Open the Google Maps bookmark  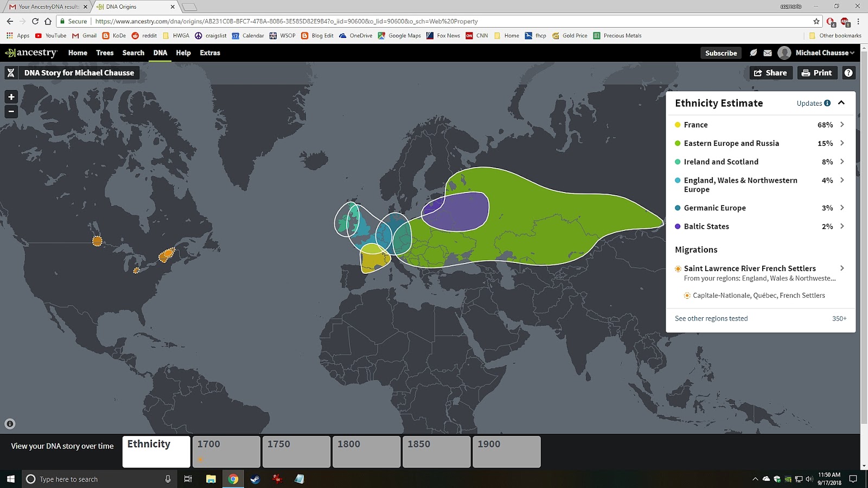pyautogui.click(x=399, y=36)
